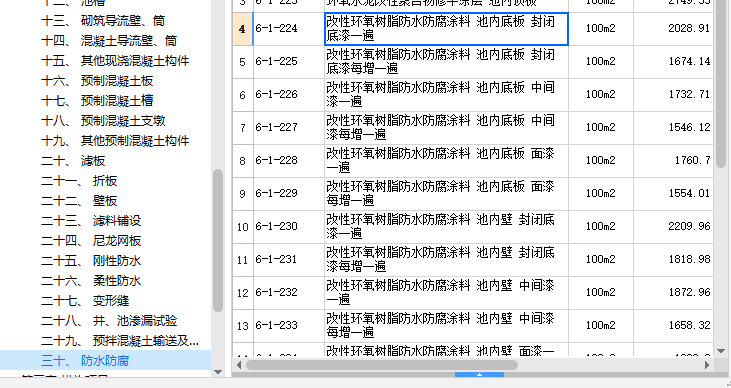Select tree item 十三、砌筑导流壁、筒

click(103, 21)
